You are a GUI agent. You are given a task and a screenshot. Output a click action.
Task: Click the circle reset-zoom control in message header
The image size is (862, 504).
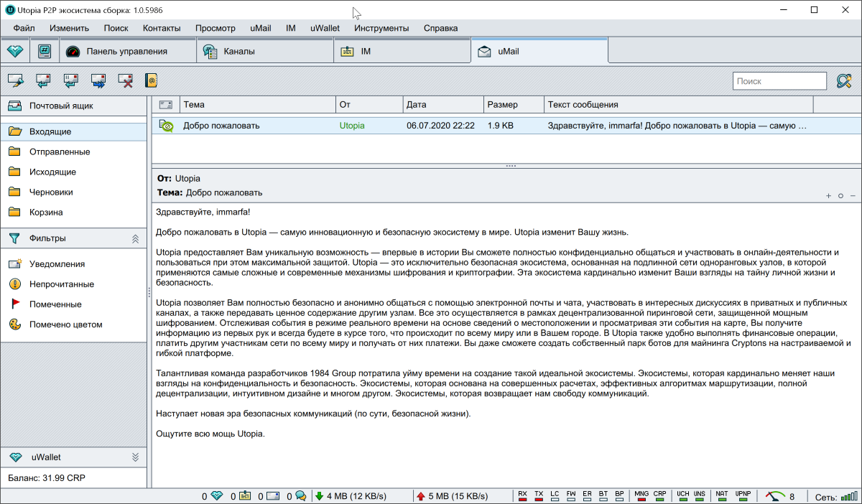point(840,195)
